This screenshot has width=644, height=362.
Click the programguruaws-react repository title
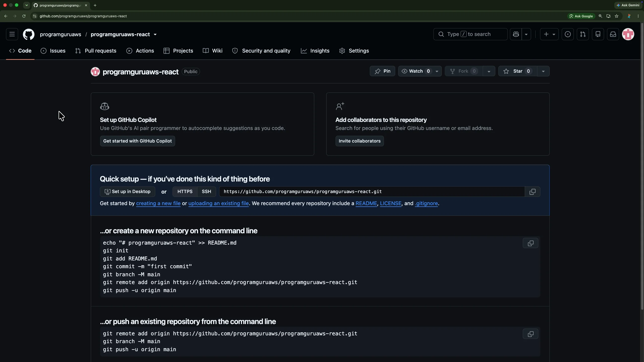point(141,72)
